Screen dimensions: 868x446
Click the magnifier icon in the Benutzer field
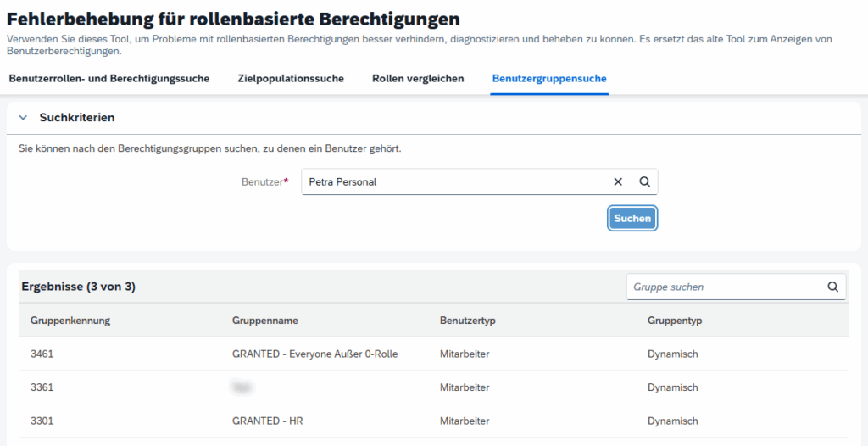tap(644, 181)
